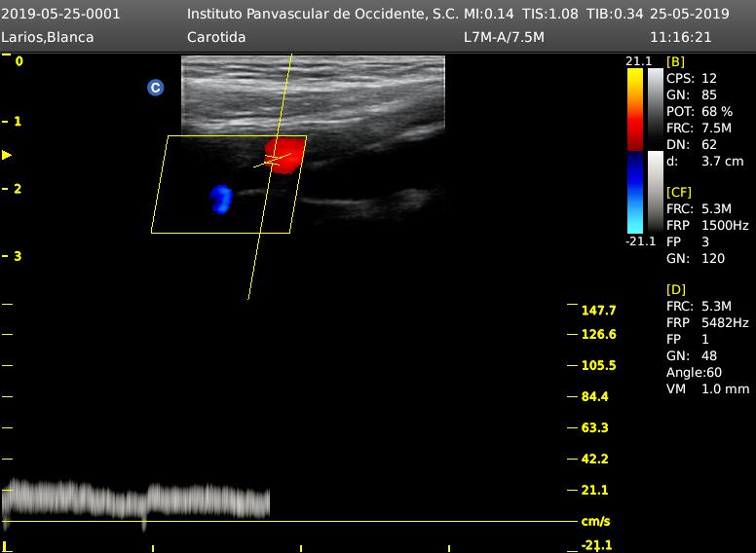The width and height of the screenshot is (756, 553).
Task: Click the blue-cyan negative velocity color bar
Action: (635, 193)
